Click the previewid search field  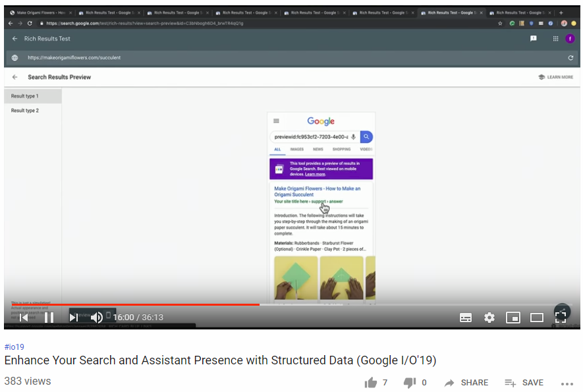pyautogui.click(x=311, y=137)
